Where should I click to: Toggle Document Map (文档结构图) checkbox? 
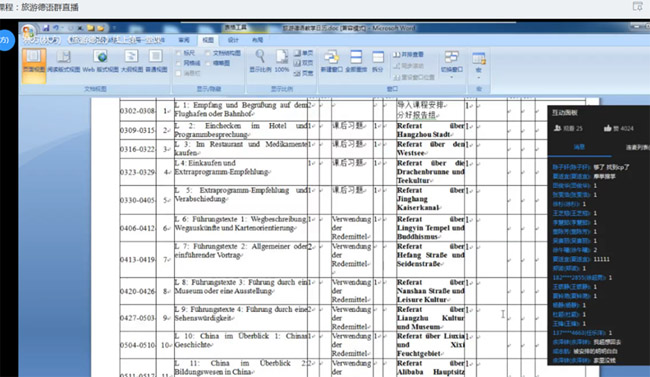223,53
